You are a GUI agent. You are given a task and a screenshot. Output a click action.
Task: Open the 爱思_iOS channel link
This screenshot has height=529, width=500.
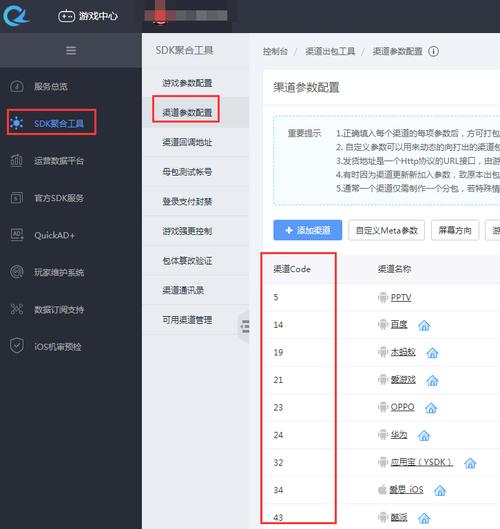tap(406, 490)
